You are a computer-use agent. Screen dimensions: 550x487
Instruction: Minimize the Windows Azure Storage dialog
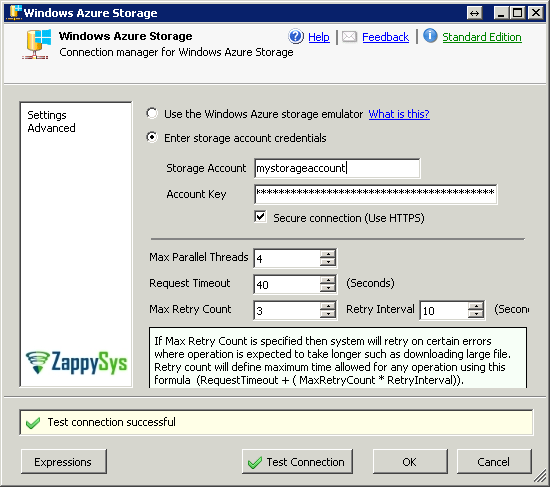pos(501,13)
